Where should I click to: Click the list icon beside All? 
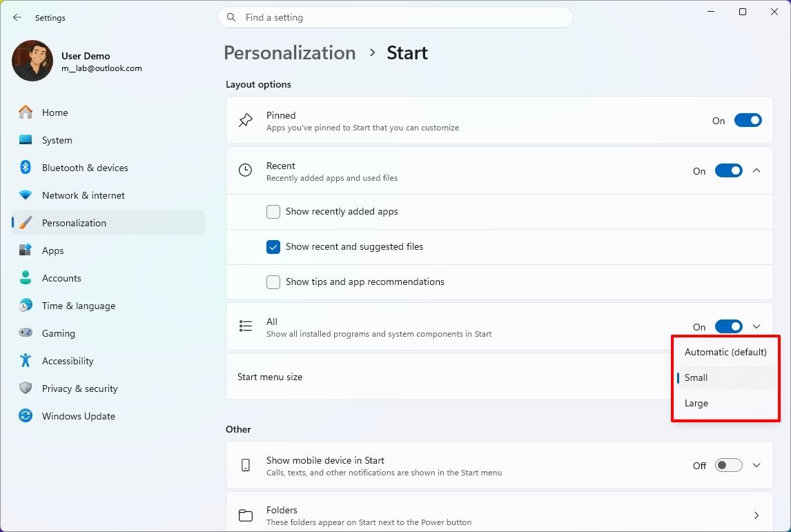[246, 326]
